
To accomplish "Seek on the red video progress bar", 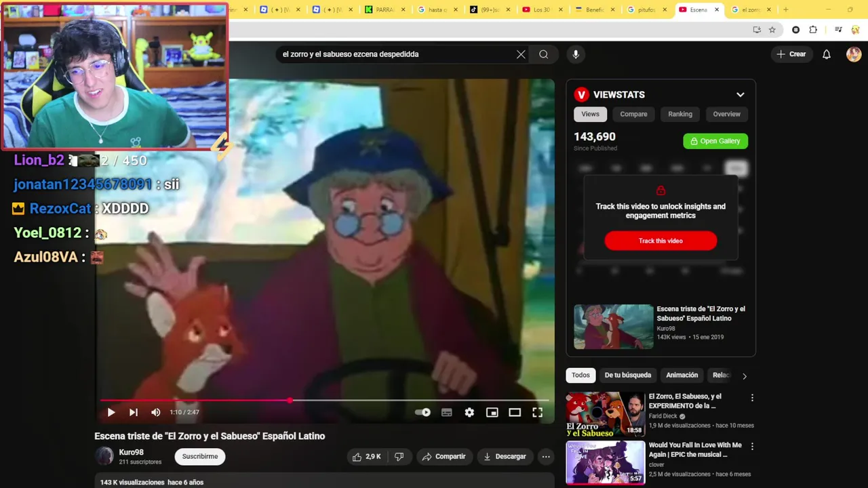I will point(324,401).
